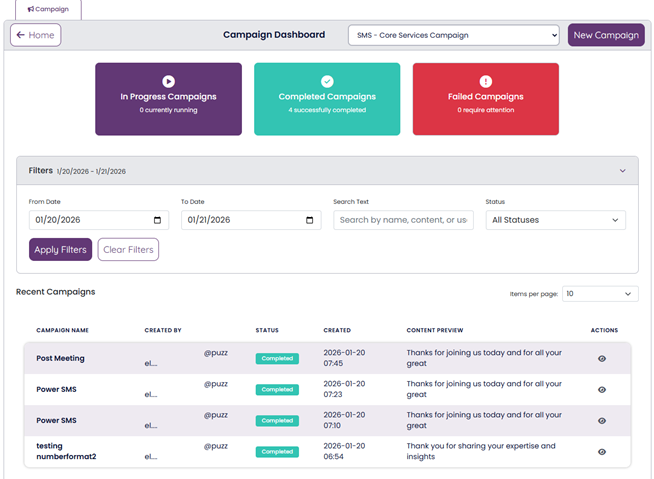View the testing numberformat2 campaign details icon
The image size is (654, 479).
point(601,452)
